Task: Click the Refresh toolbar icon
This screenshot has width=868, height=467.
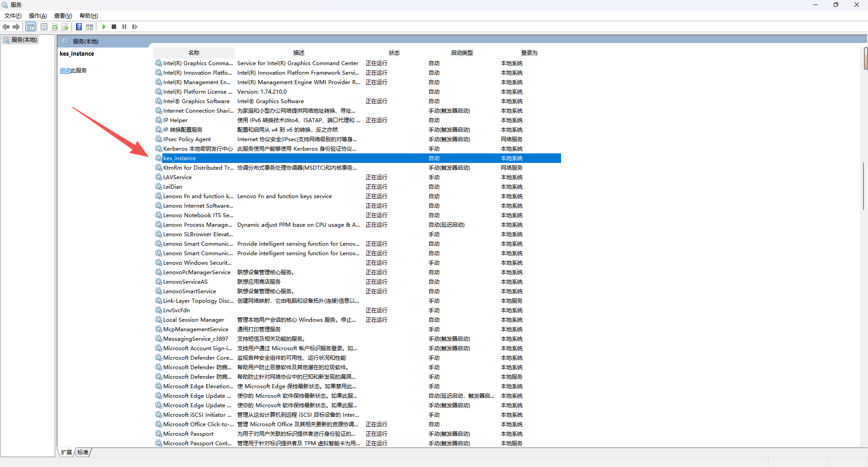Action: point(55,27)
